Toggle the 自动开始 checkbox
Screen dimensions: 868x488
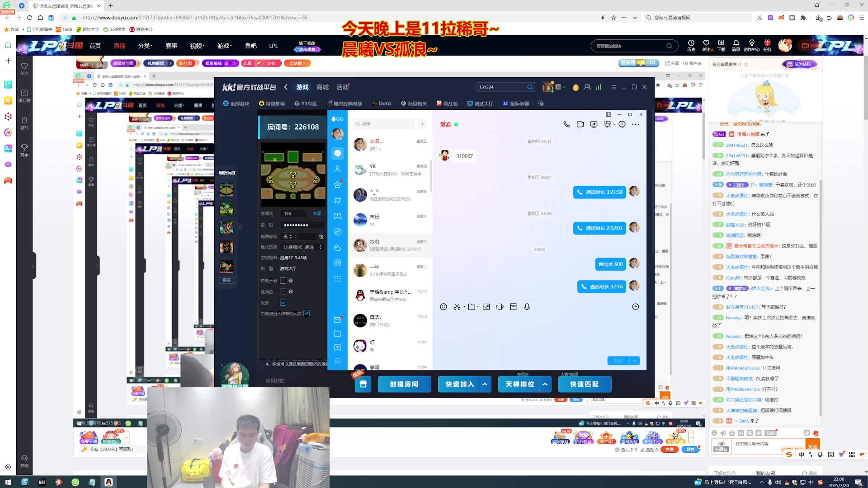[x=283, y=281]
